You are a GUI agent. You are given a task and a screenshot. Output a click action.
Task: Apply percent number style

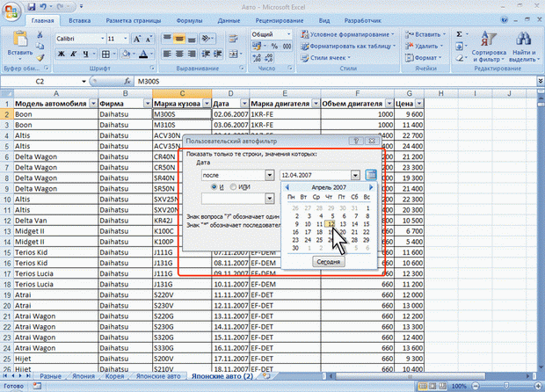click(274, 46)
